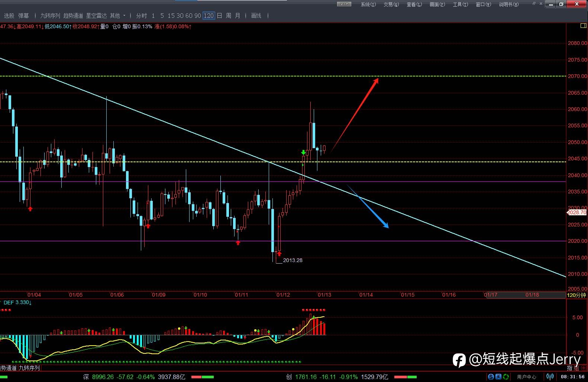This screenshot has width=588, height=382.
Task: Click the -0.91% change of 创 index
Action: point(349,377)
